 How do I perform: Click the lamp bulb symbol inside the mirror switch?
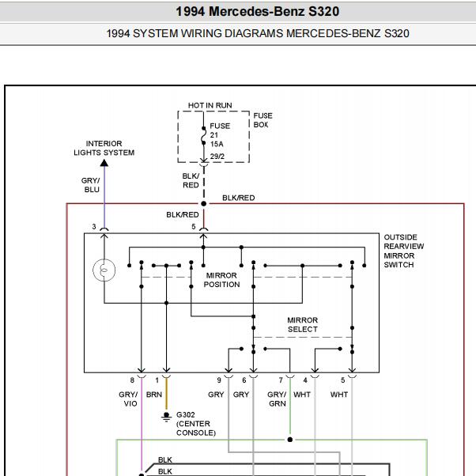(x=104, y=270)
